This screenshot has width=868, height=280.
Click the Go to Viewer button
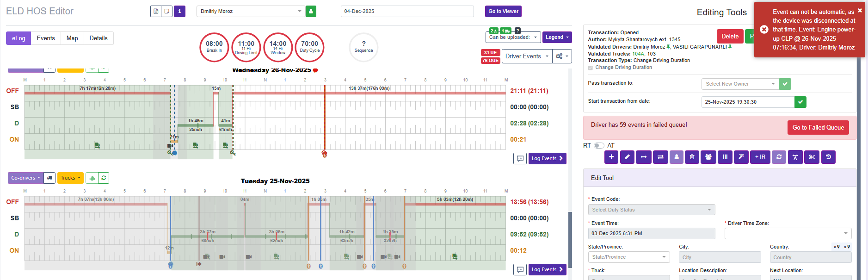point(503,11)
